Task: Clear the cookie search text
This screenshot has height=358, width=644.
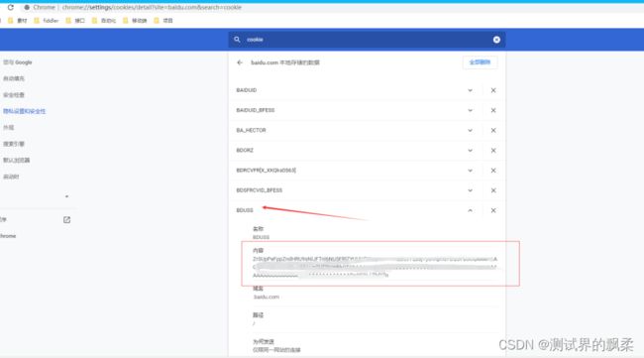Action: tap(496, 40)
